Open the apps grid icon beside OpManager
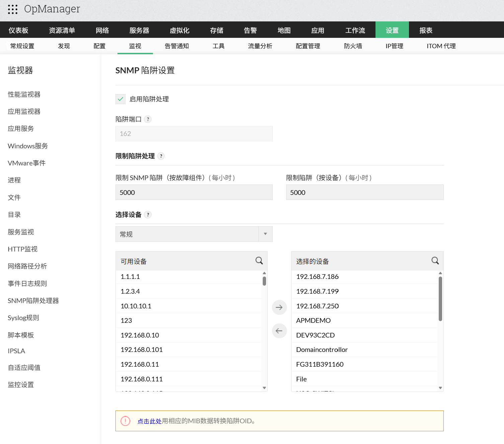 13,9
